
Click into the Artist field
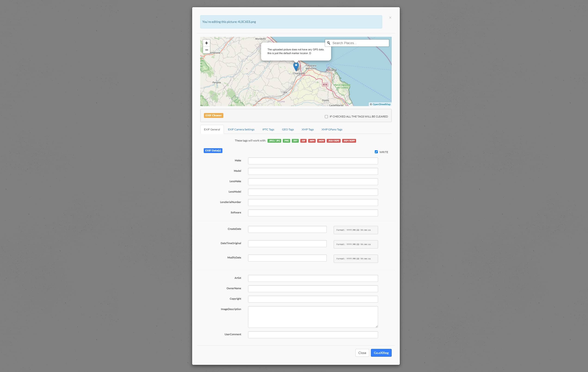313,278
